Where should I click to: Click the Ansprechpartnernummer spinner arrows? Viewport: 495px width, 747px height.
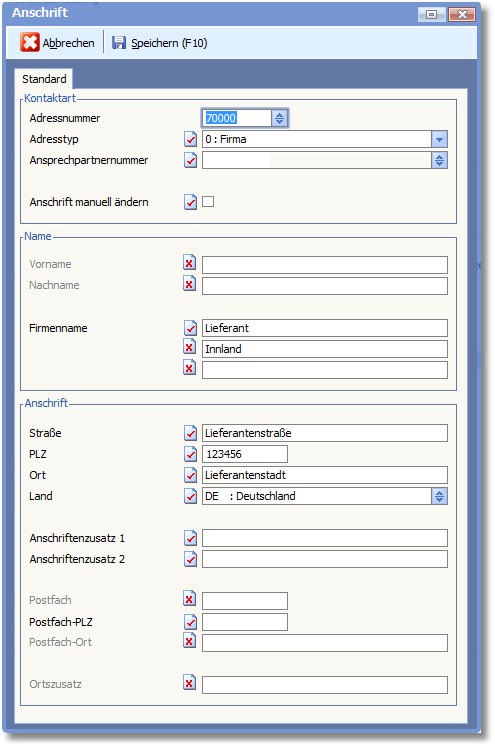439,160
